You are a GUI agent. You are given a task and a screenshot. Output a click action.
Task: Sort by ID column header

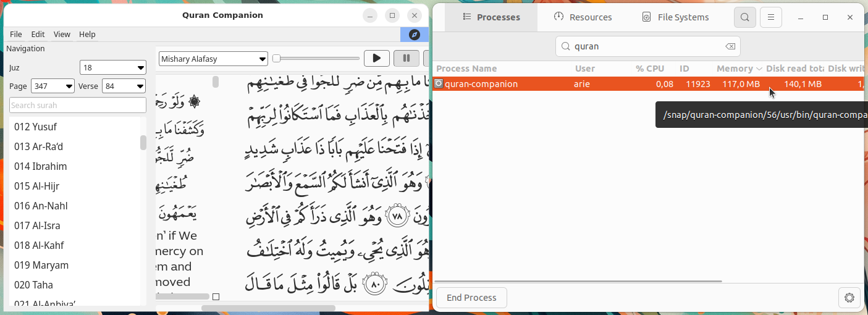pos(685,69)
